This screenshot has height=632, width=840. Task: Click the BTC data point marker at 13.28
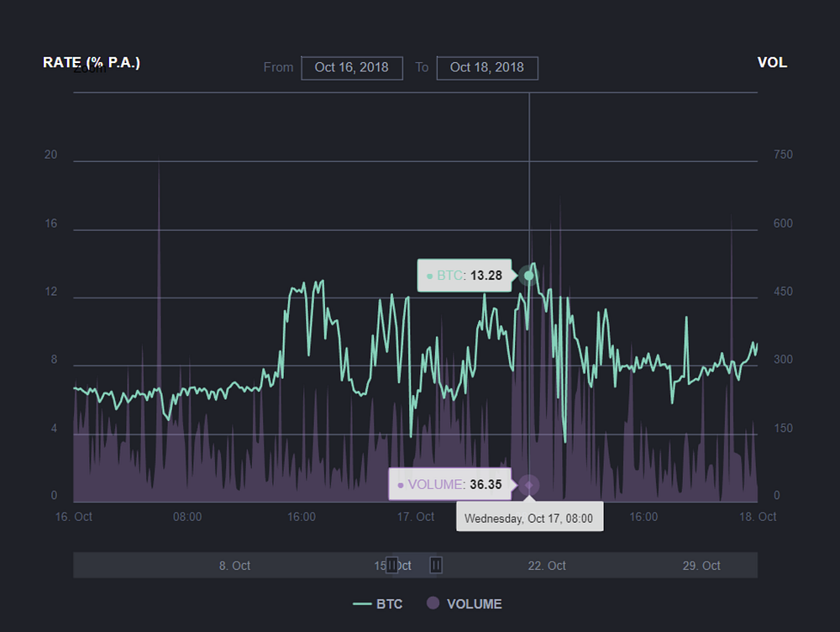[x=528, y=275]
